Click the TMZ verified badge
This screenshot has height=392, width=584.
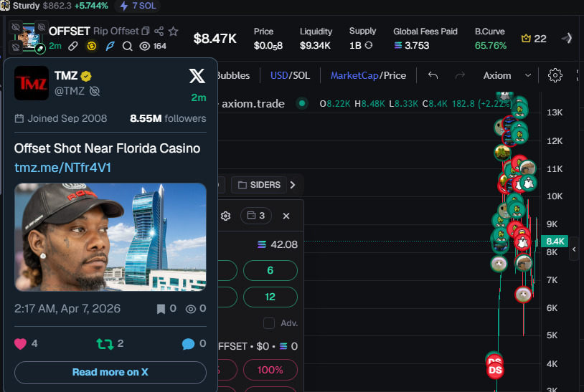pos(86,76)
